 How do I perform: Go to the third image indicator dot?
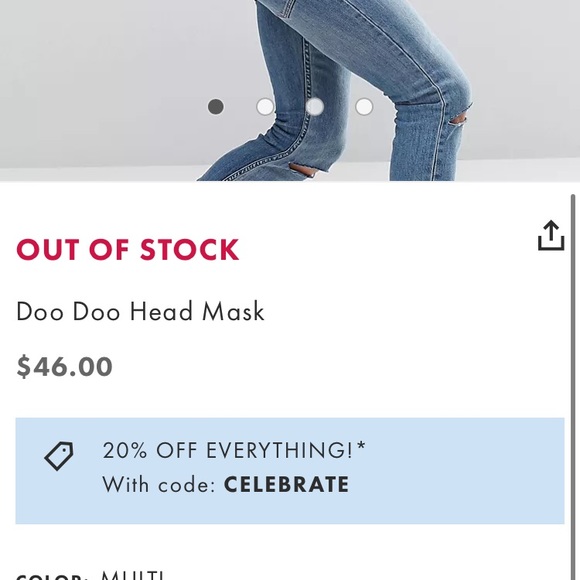pos(315,107)
